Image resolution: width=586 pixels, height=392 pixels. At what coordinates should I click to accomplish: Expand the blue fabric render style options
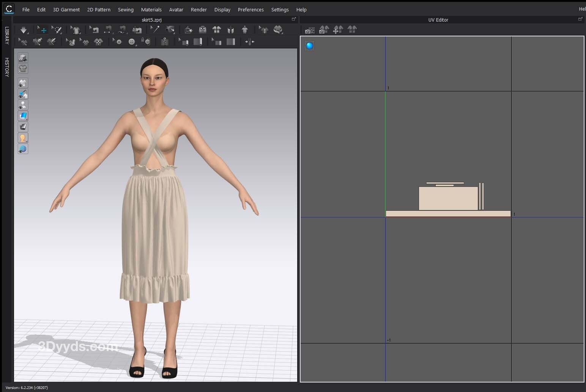pos(23,116)
